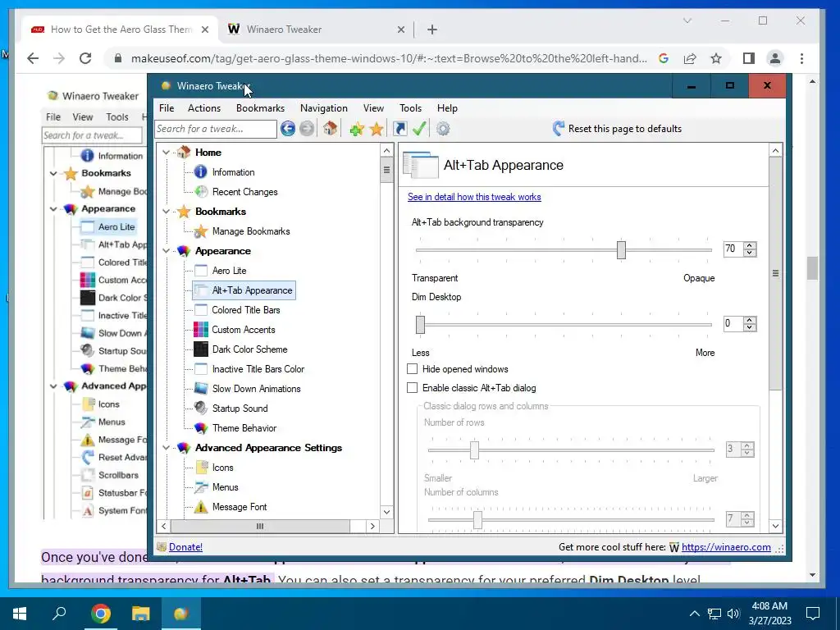Open Custom Accents tweak
Viewport: 840px width, 630px height.
243,330
